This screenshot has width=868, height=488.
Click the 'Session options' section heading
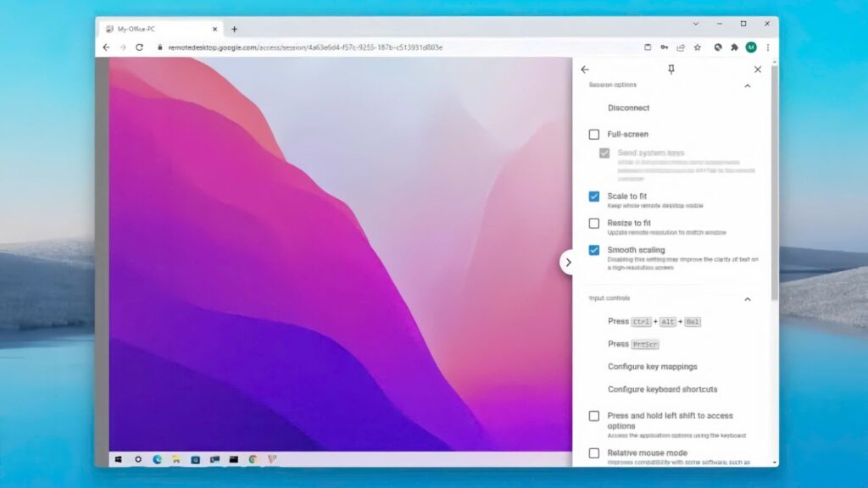tap(612, 86)
